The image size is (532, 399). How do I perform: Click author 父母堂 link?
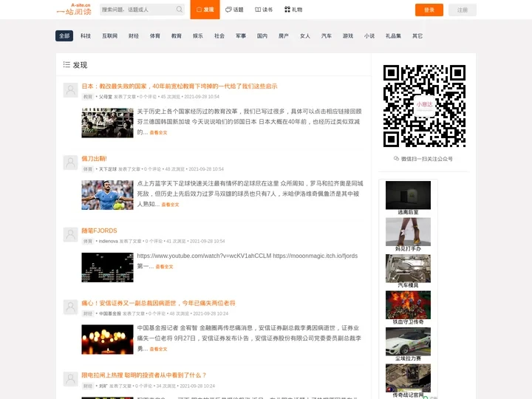(106, 97)
